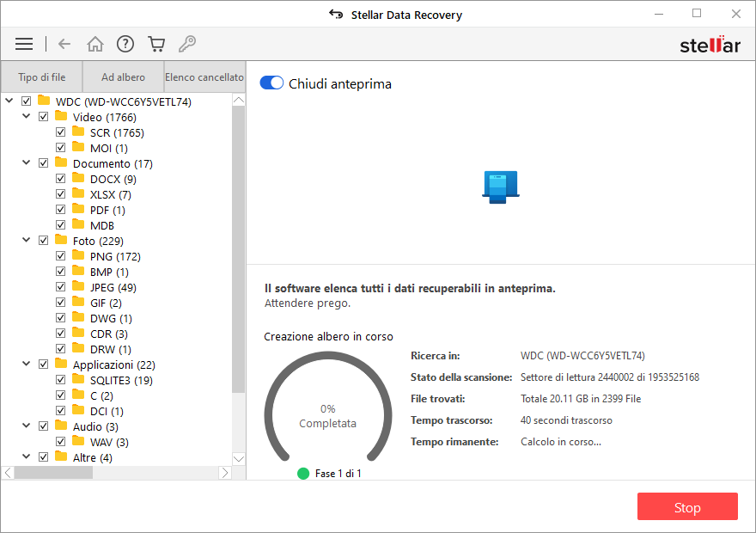This screenshot has width=756, height=533.
Task: Select the DWG (1) tree item
Action: pyautogui.click(x=111, y=318)
